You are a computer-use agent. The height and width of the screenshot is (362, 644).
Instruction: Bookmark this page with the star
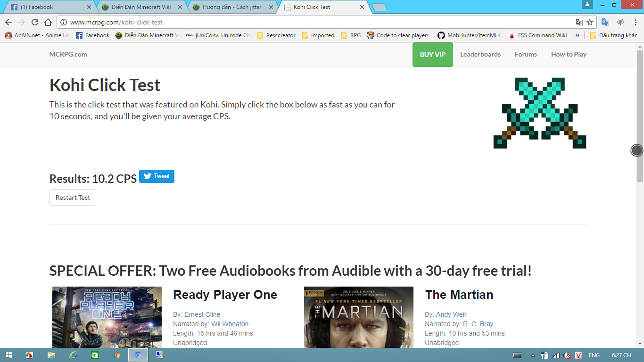[590, 22]
